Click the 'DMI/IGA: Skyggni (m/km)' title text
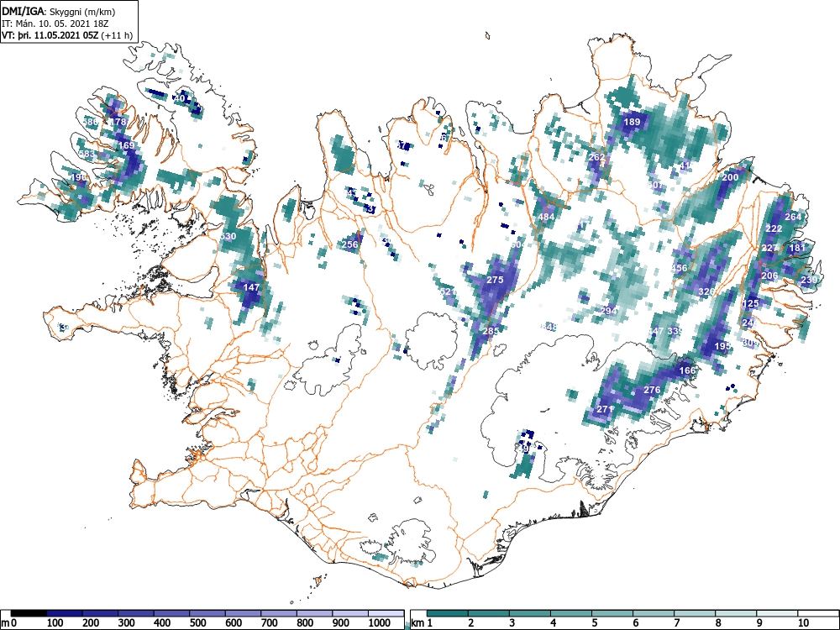The image size is (840, 630). click(59, 11)
